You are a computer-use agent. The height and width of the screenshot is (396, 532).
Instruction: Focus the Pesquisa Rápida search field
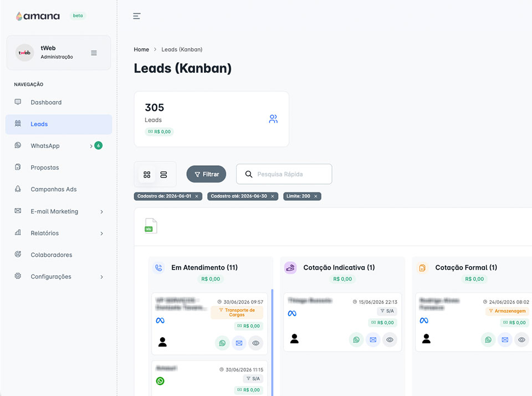tap(284, 174)
